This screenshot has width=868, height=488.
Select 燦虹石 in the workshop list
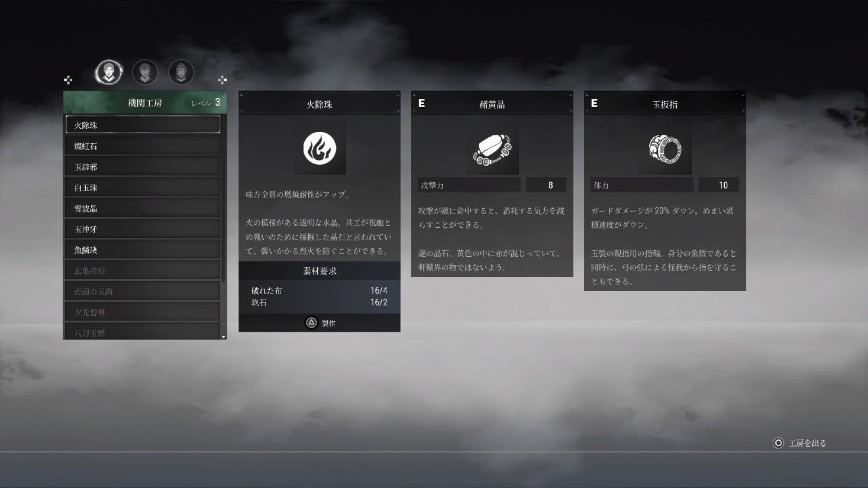click(143, 146)
